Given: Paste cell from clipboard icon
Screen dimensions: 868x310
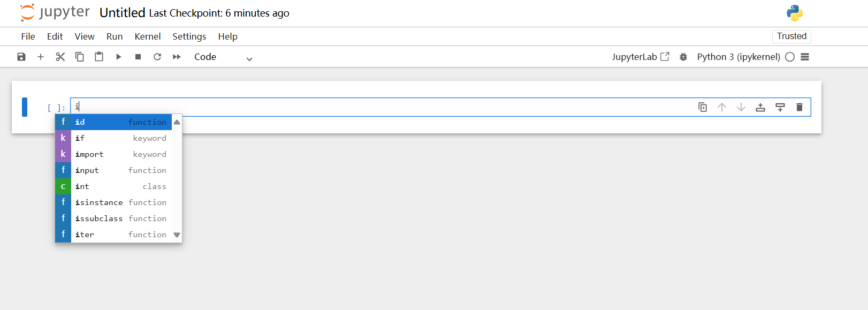Looking at the screenshot, I should [99, 57].
